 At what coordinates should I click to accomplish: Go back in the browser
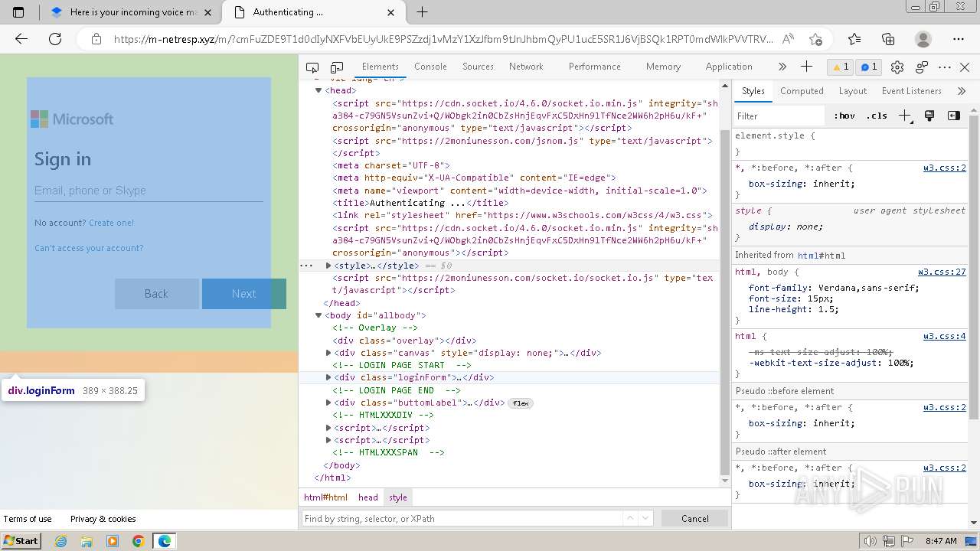(21, 39)
